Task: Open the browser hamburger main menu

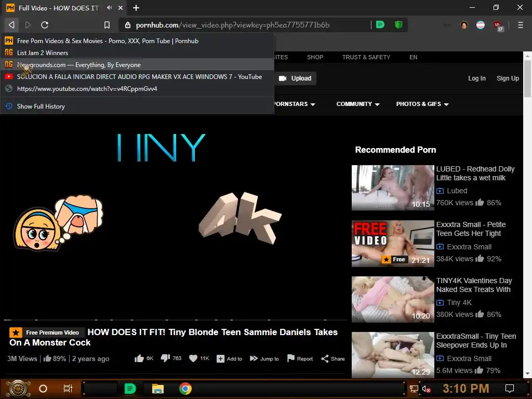Action: point(520,25)
